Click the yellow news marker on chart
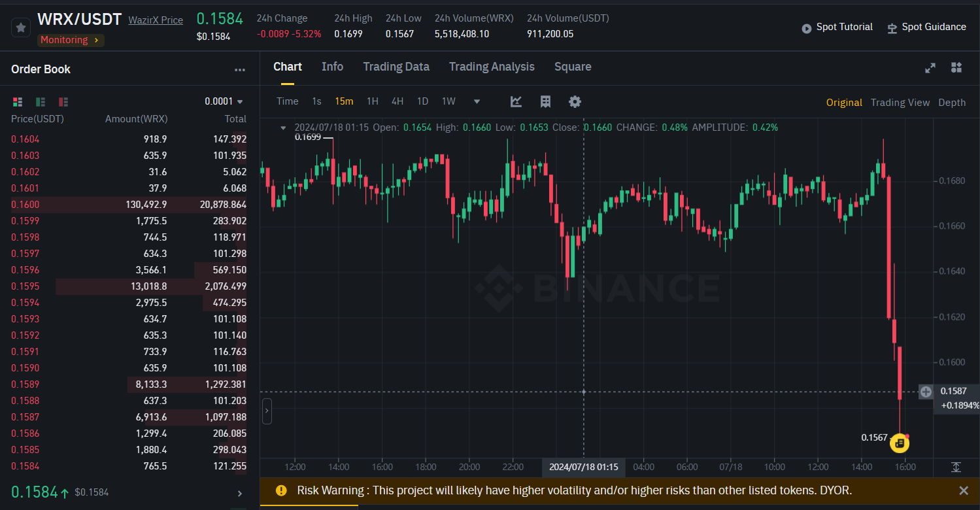980x510 pixels. (900, 443)
